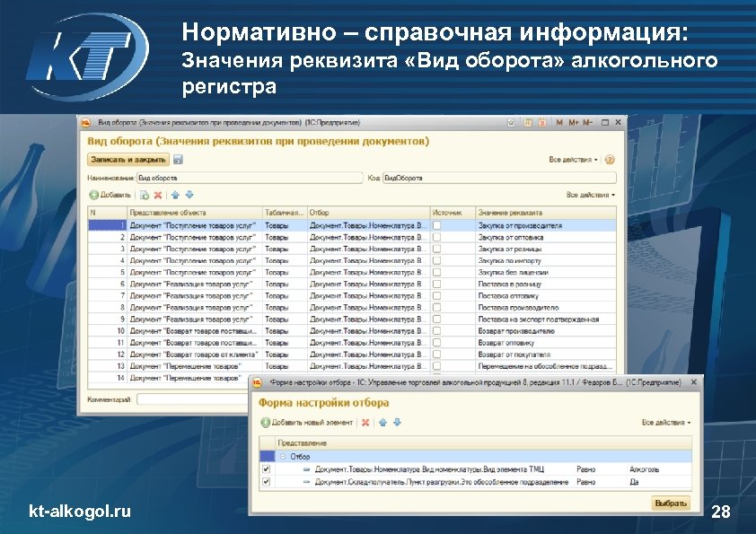Click the Да value in filter row
The image size is (756, 534).
[x=635, y=482]
